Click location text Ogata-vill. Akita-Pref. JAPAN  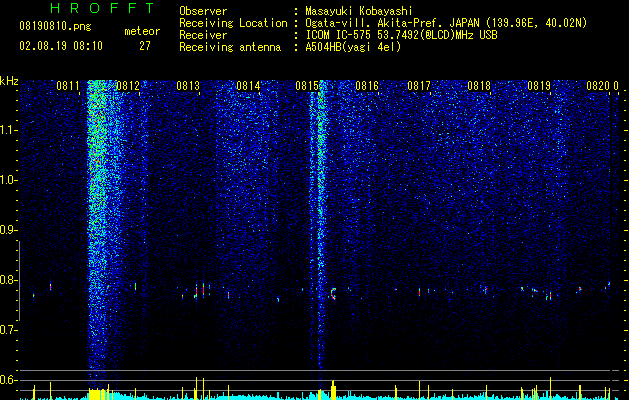tap(394, 23)
